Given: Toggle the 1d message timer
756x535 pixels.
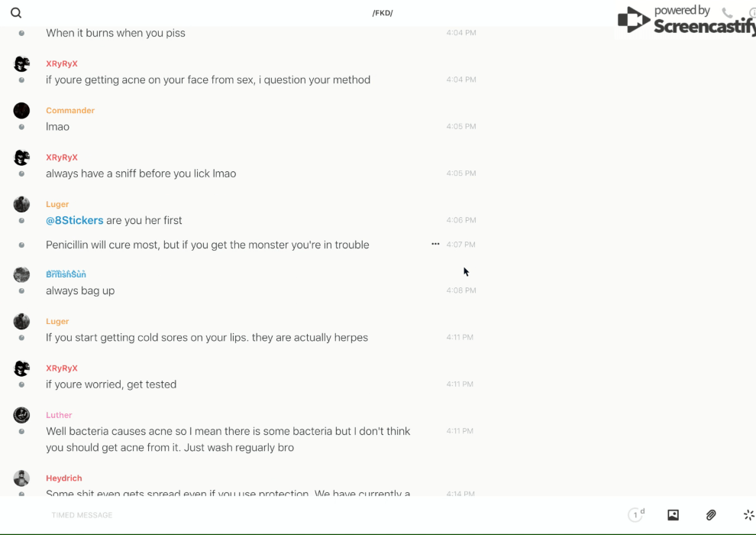Looking at the screenshot, I should pyautogui.click(x=636, y=515).
